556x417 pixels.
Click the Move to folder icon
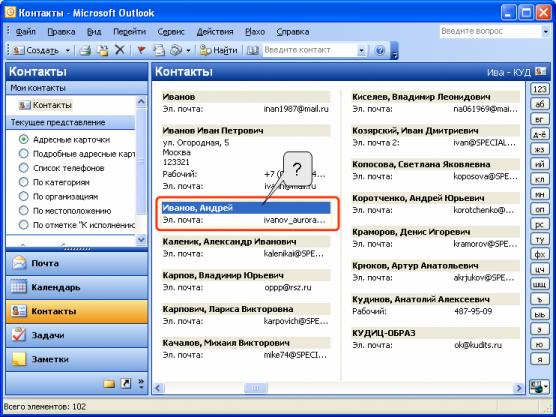[x=103, y=50]
